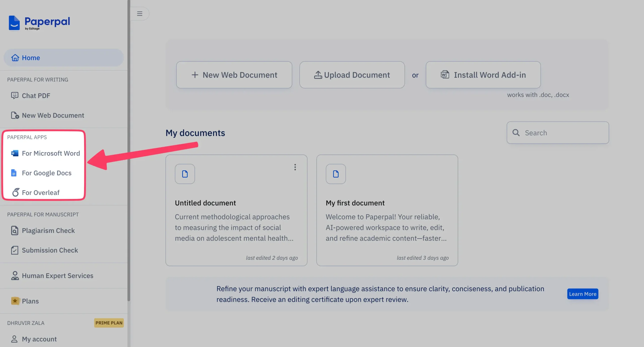
Task: Click the Overleaf leaf icon
Action: [16, 192]
